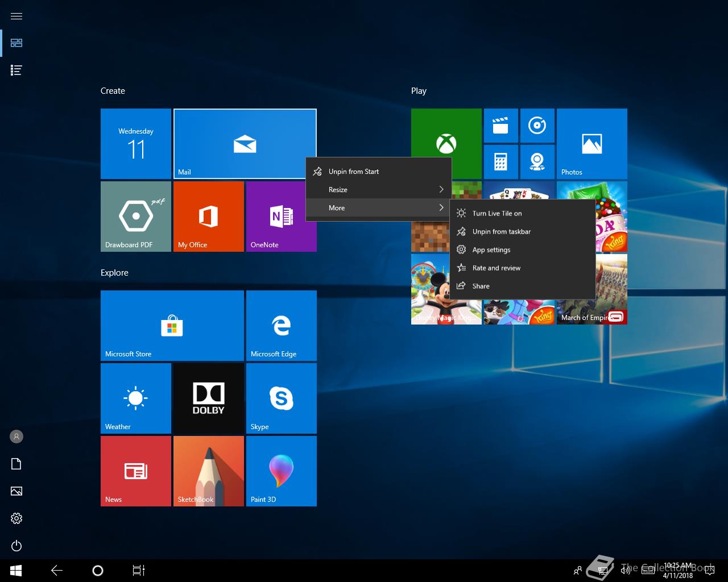Open the SketchBook tile
This screenshot has height=582, width=728.
pyautogui.click(x=209, y=471)
